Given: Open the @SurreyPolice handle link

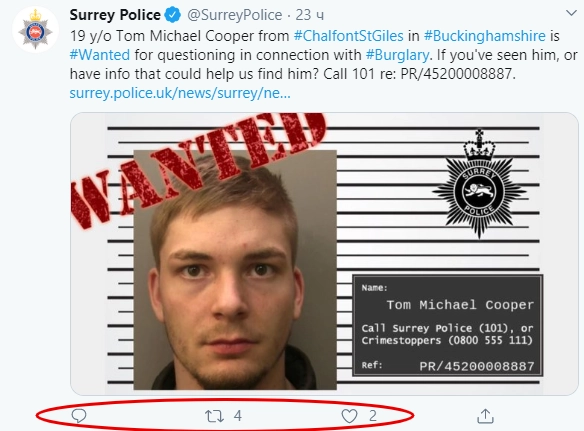Looking at the screenshot, I should coord(235,15).
